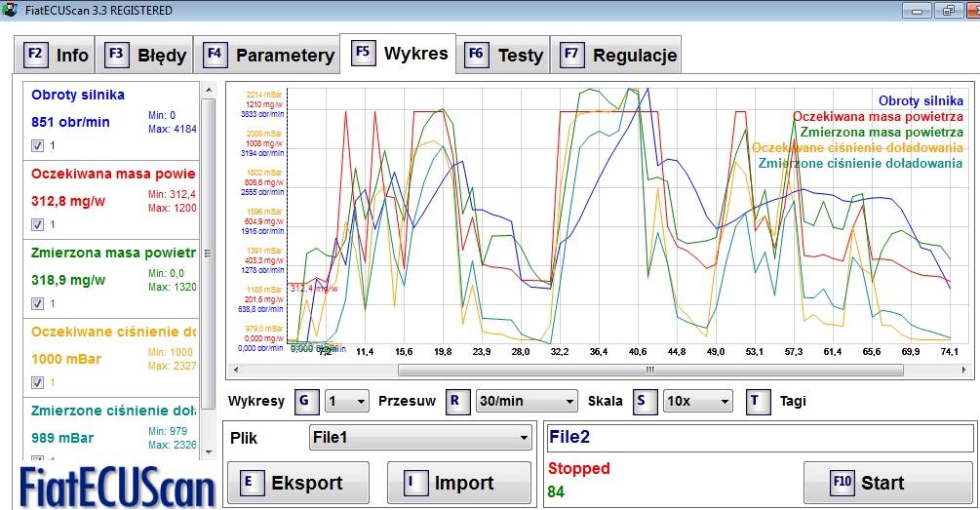Click Obroty silnika in the graph legend
The width and height of the screenshot is (980, 510).
[x=921, y=100]
